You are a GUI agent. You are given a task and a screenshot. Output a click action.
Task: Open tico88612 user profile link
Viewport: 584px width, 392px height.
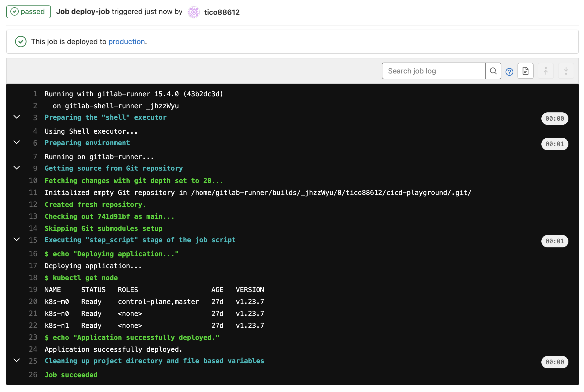tap(222, 12)
